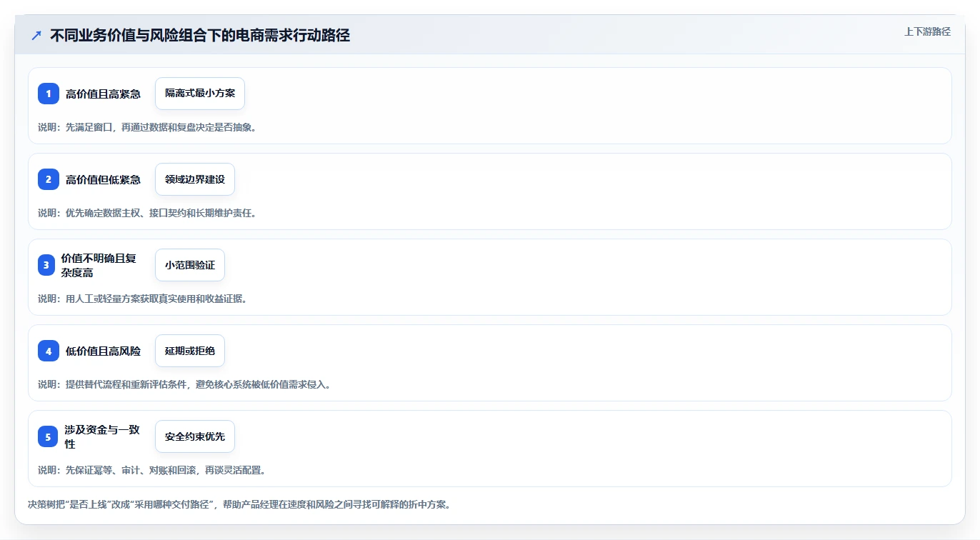The image size is (980, 540).
Task: Click the 高价值且高紧急 condition label
Action: pos(103,94)
